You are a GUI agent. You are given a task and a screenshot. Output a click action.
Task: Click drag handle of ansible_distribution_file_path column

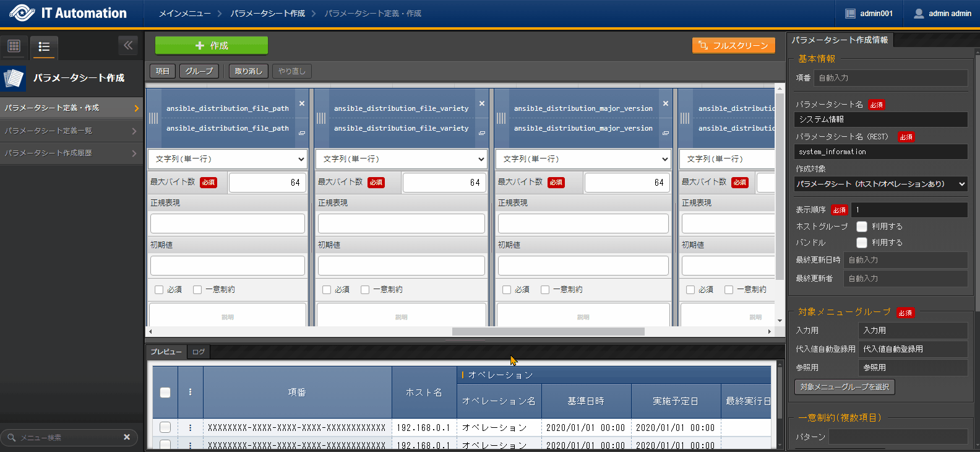(153, 118)
